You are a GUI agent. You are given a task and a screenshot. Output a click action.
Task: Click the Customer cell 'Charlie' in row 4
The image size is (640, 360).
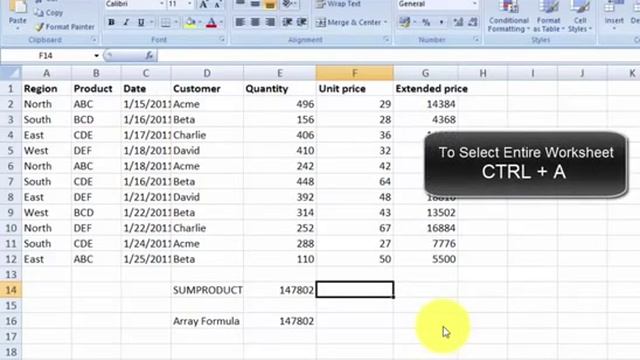tap(207, 135)
